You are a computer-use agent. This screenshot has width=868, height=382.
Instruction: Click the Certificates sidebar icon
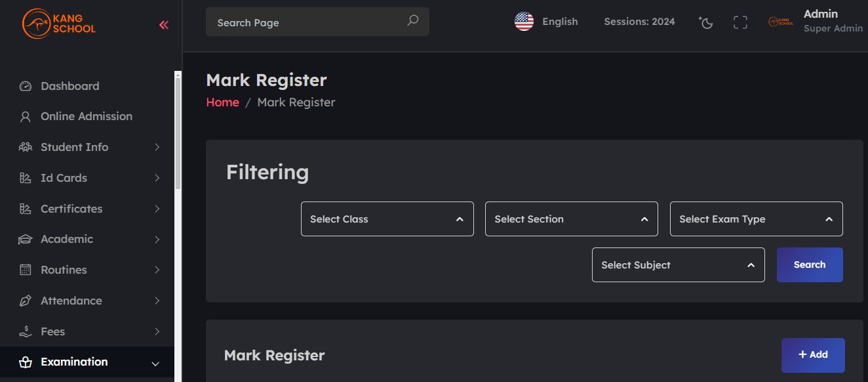[26, 209]
